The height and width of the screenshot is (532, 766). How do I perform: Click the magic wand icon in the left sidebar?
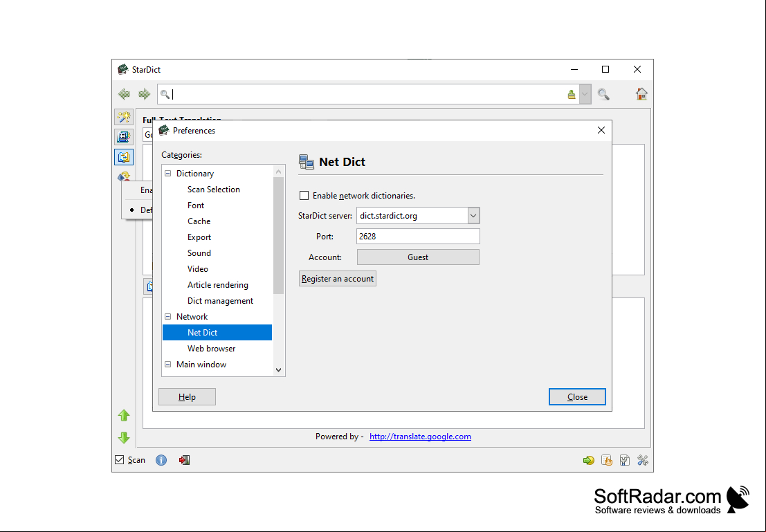124,117
